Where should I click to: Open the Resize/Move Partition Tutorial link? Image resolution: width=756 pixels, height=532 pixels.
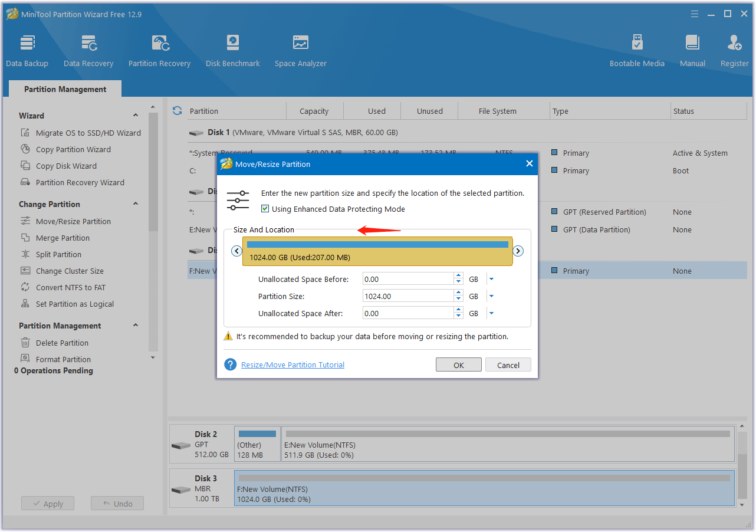pyautogui.click(x=292, y=364)
